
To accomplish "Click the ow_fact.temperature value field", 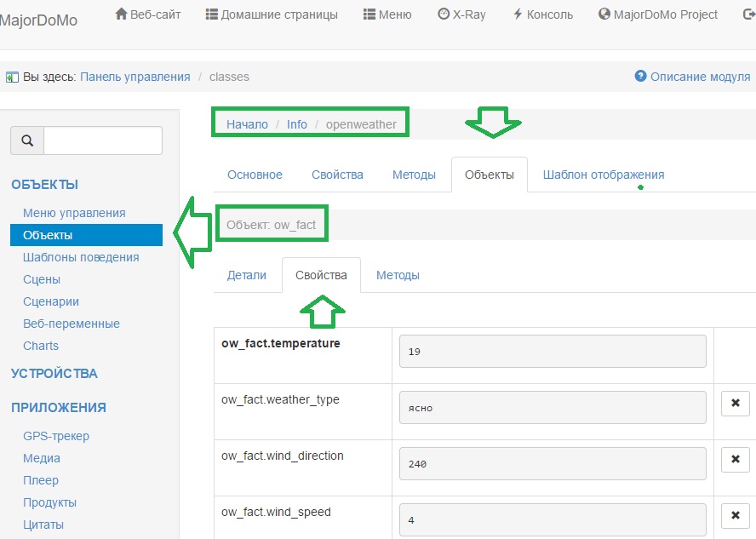I will (553, 352).
